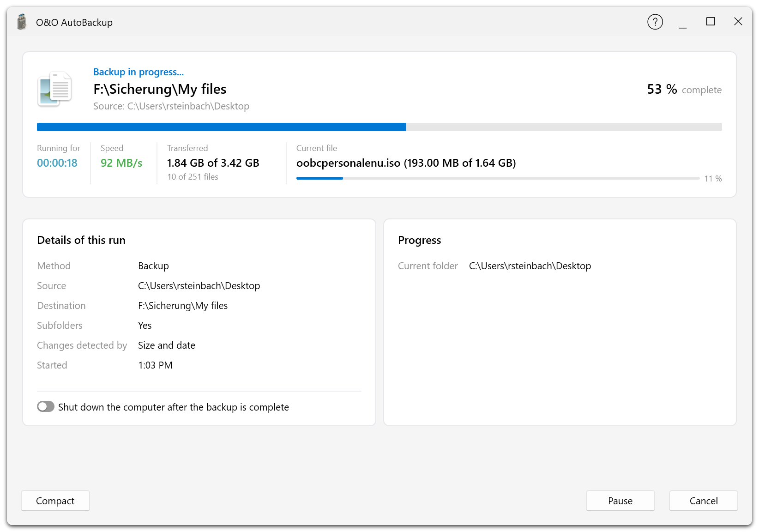
Task: Click Current folder path in Progress panel
Action: (530, 266)
